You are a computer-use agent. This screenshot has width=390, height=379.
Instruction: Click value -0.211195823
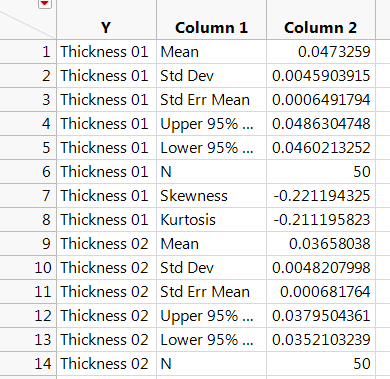click(322, 220)
